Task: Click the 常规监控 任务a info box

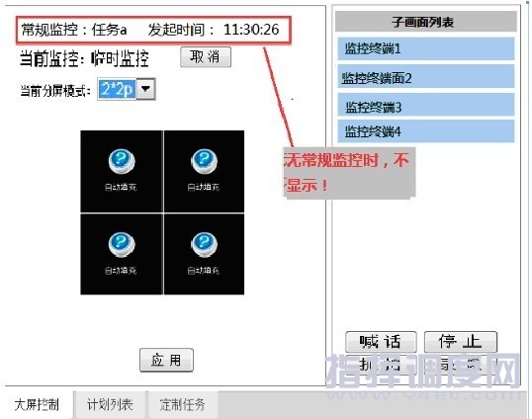Action: coord(153,30)
